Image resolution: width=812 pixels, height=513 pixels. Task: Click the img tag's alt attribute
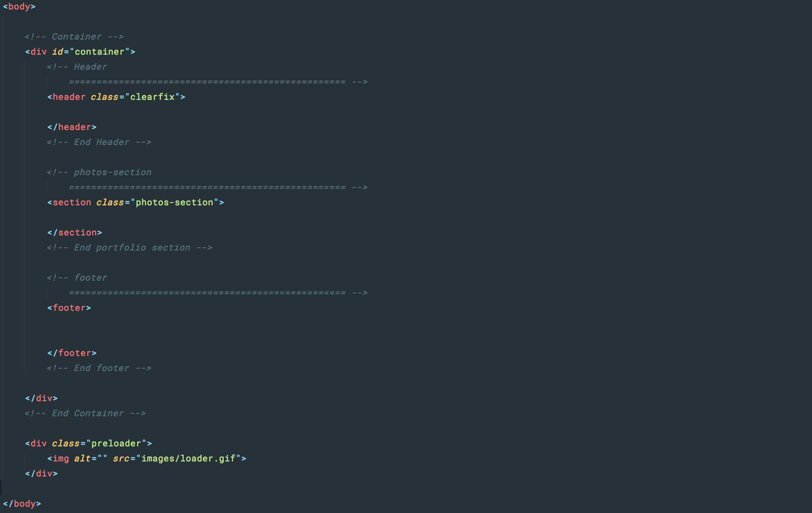[x=82, y=459]
